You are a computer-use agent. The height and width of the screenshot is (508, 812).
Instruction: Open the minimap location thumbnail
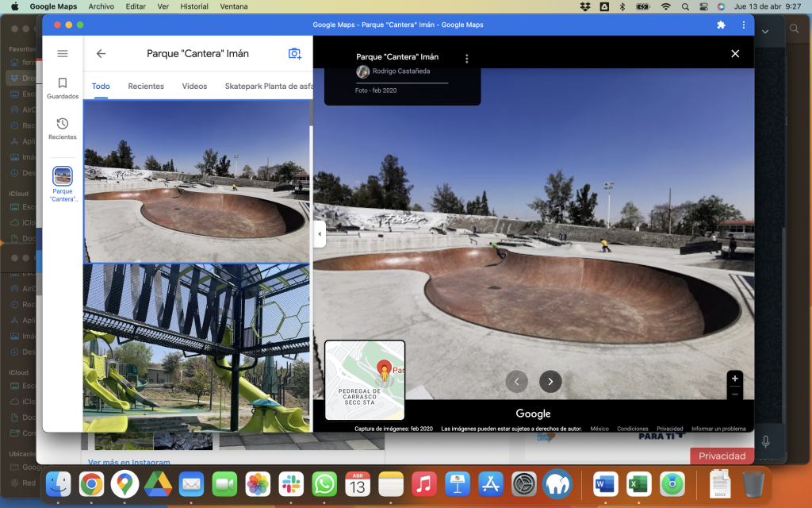click(x=365, y=379)
